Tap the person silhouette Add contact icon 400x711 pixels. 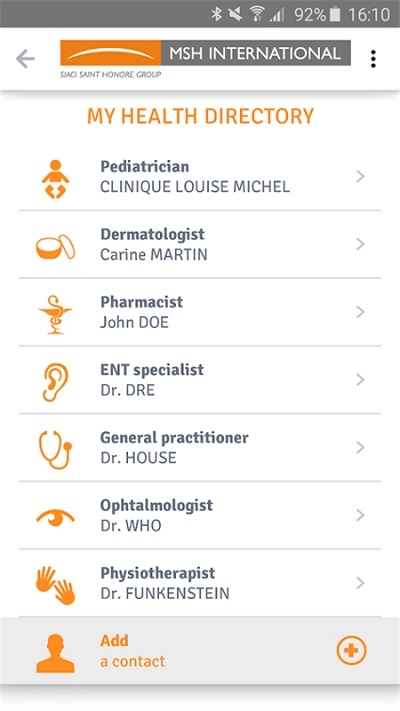click(x=55, y=653)
